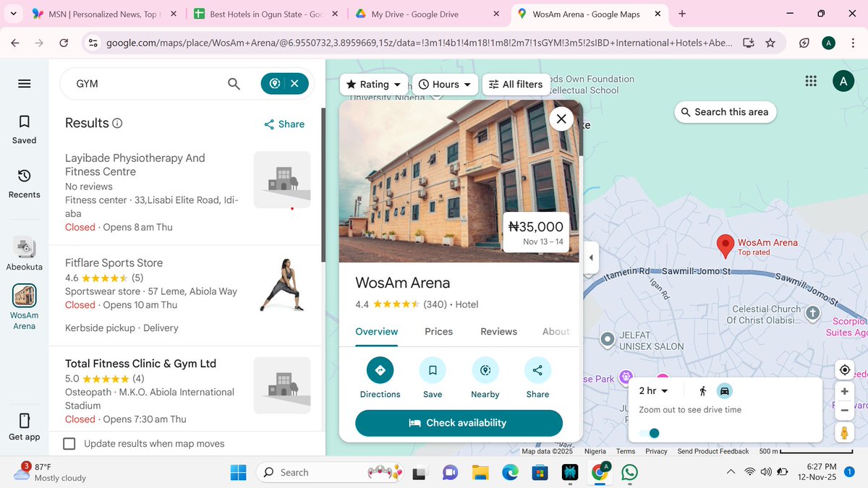Click into the GYM search field

[145, 84]
